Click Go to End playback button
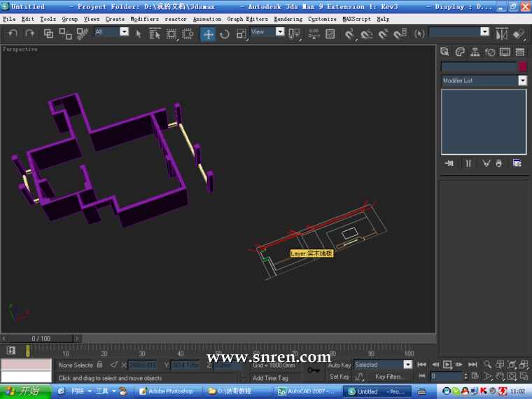The image size is (532, 399). click(x=472, y=365)
